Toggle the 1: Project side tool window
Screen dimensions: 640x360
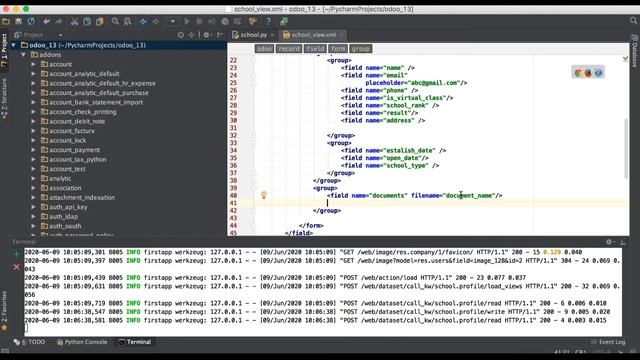pyautogui.click(x=4, y=51)
